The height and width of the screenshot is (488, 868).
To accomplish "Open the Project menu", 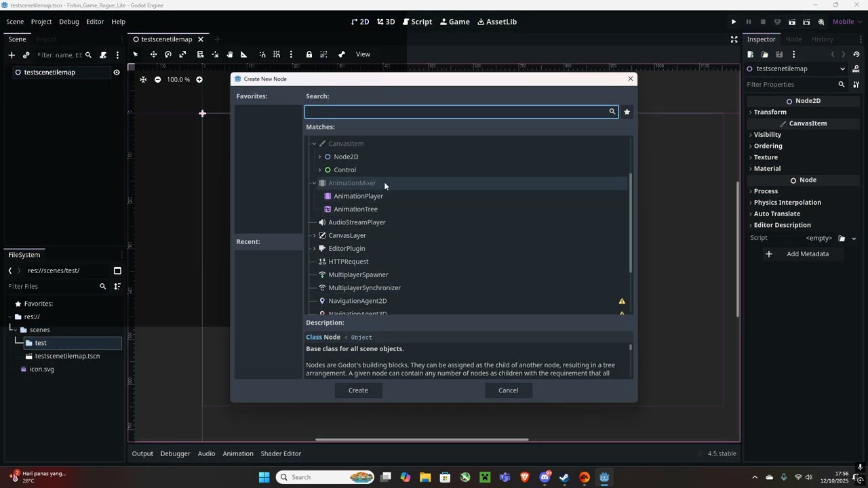I will coord(41,22).
